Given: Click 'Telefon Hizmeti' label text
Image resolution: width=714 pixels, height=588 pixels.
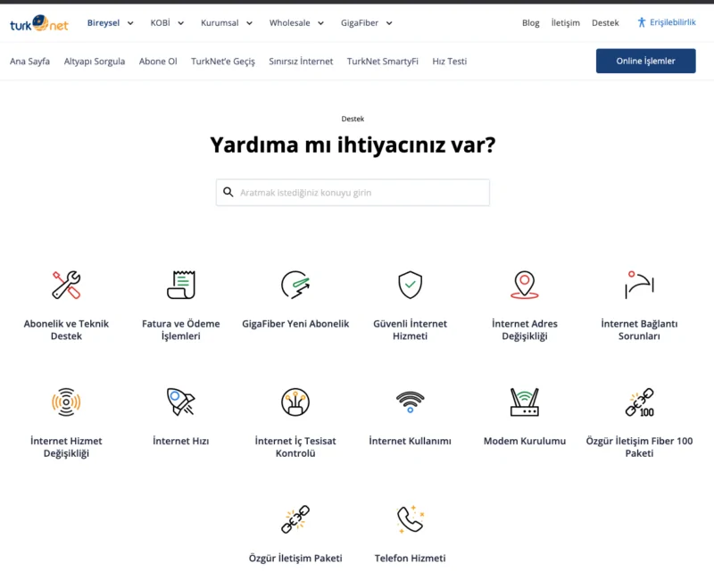Looking at the screenshot, I should 411,558.
